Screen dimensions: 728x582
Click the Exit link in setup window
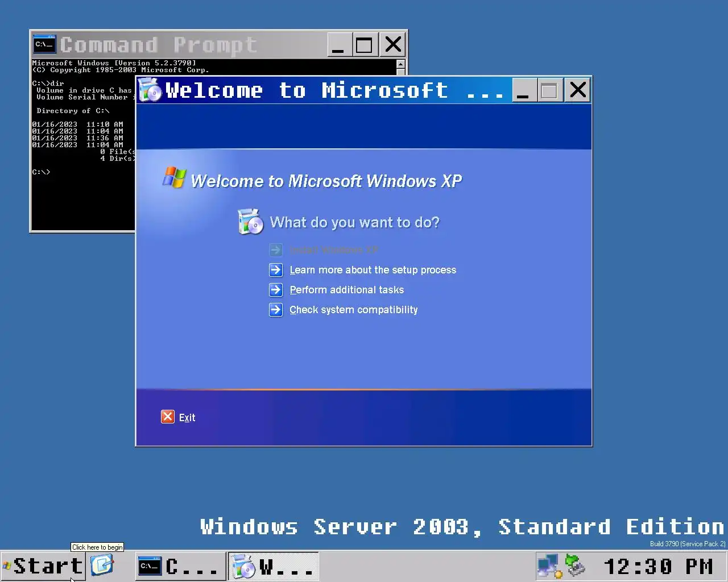click(x=187, y=418)
